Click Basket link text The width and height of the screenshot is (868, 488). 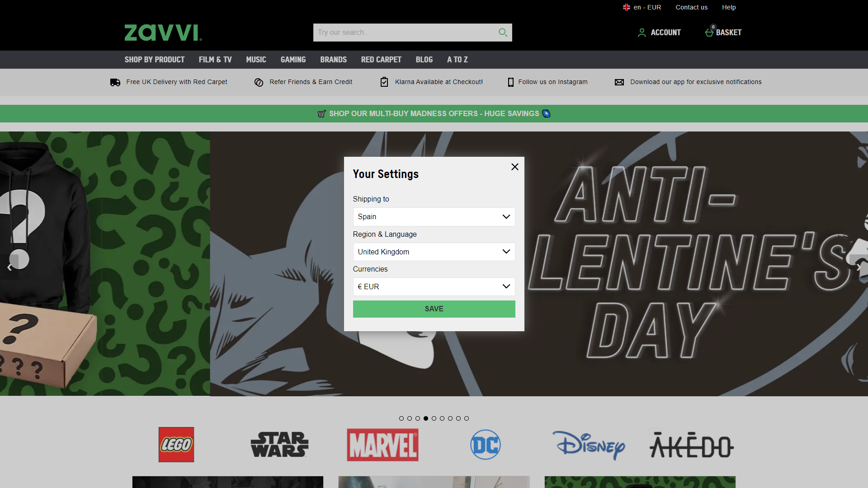[x=729, y=33]
